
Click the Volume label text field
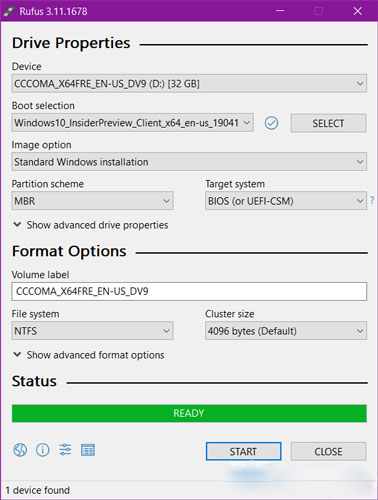click(189, 291)
